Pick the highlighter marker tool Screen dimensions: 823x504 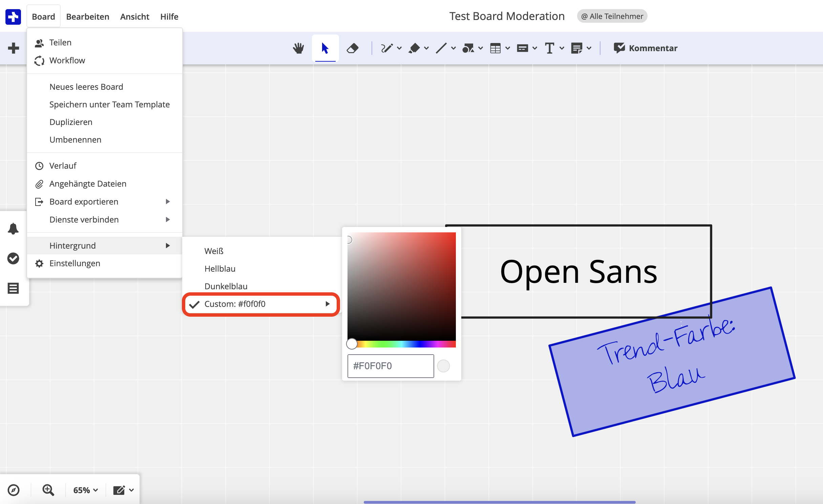[414, 48]
